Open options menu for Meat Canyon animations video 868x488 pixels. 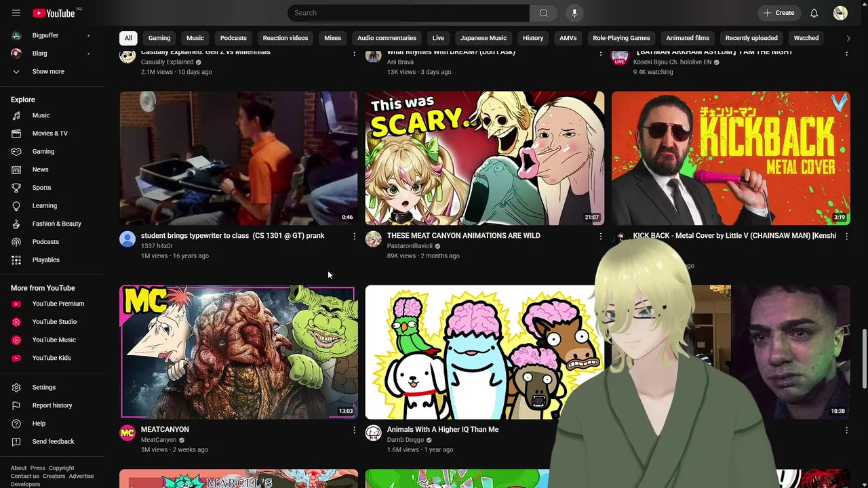(x=600, y=236)
